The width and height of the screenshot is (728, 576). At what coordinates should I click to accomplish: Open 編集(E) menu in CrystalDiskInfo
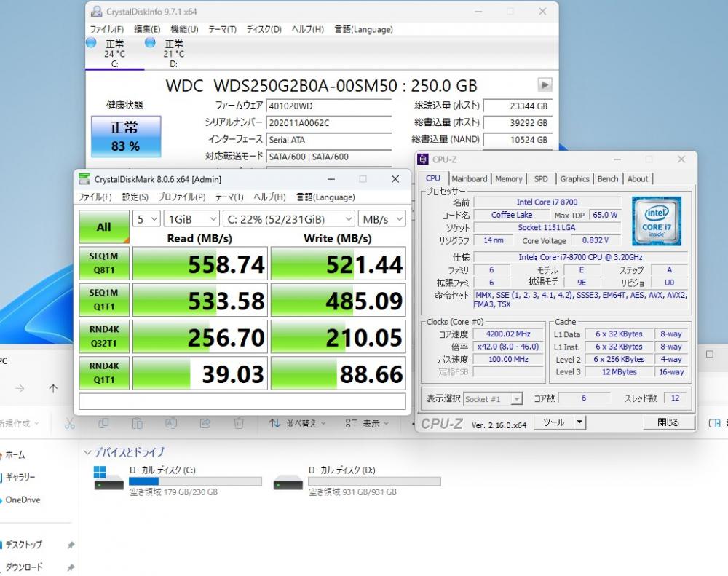click(x=147, y=29)
